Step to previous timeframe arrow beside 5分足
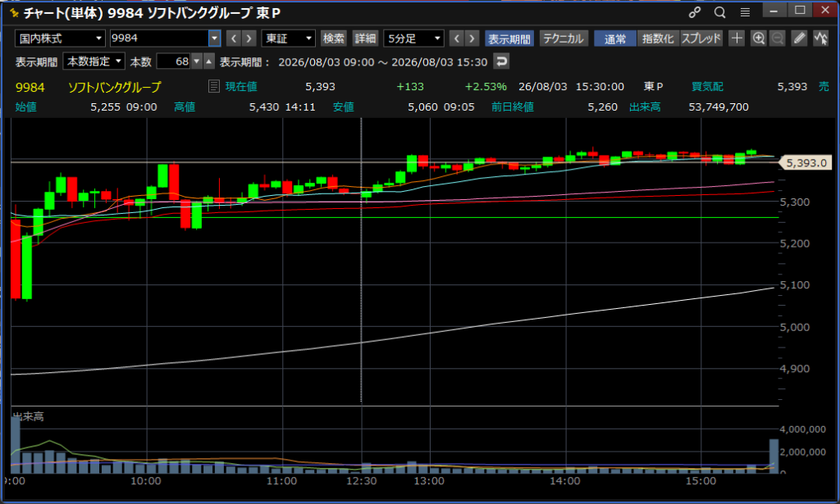 pos(456,39)
